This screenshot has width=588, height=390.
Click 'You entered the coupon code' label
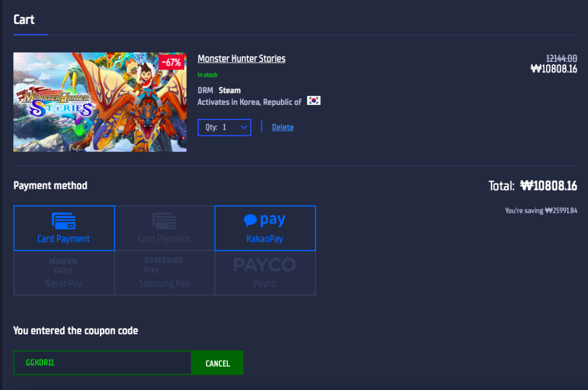tap(76, 330)
